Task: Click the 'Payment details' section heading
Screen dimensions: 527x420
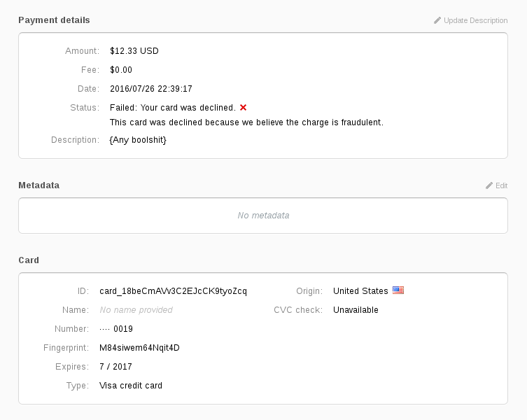Action: (54, 20)
